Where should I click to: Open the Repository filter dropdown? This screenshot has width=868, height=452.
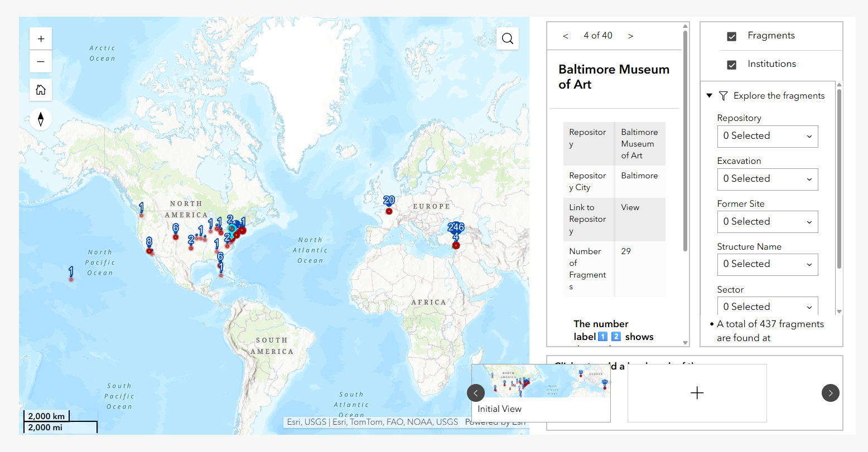click(x=767, y=136)
